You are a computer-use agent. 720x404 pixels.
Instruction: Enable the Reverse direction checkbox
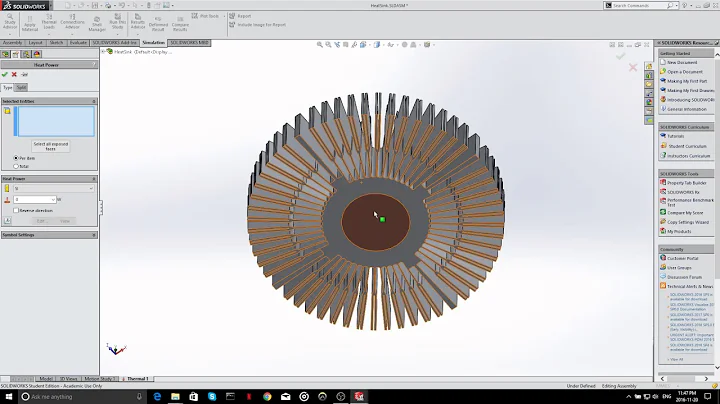(x=16, y=210)
